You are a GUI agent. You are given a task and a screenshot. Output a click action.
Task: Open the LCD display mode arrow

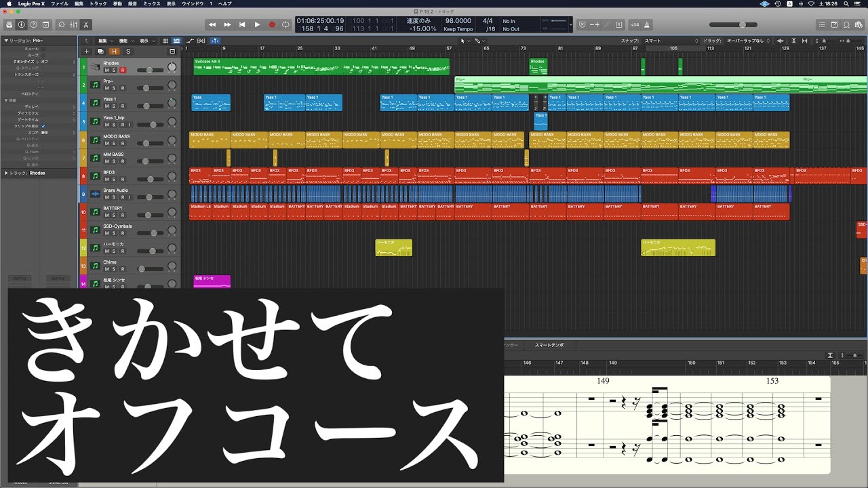(572, 24)
